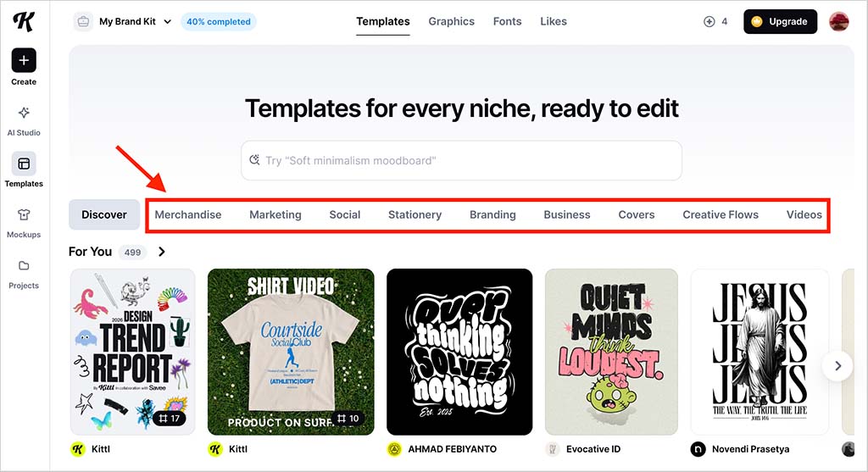Image resolution: width=868 pixels, height=472 pixels.
Task: Open user profile avatar
Action: [838, 21]
